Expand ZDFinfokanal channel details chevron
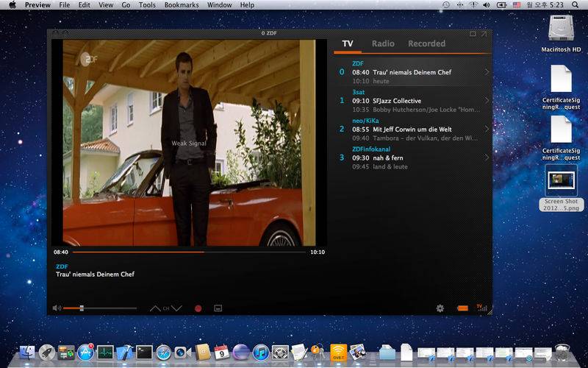 click(487, 158)
